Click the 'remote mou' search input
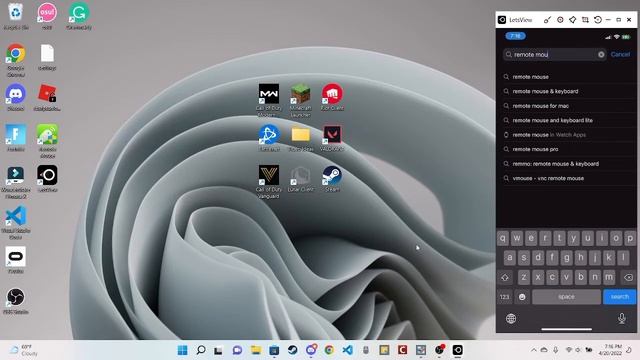This screenshot has height=360, width=640. [x=554, y=54]
